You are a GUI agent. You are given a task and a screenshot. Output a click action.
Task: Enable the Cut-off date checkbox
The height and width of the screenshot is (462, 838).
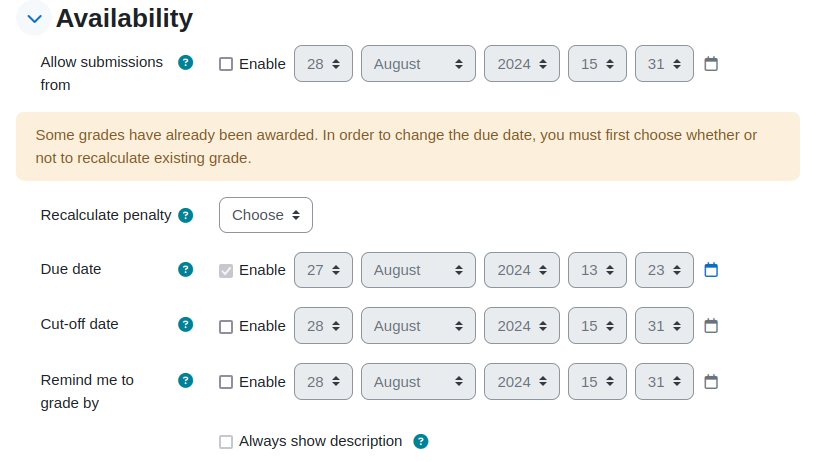[226, 327]
